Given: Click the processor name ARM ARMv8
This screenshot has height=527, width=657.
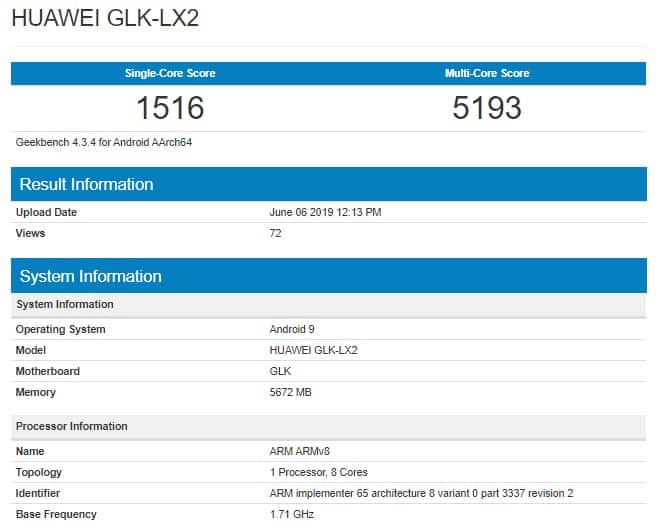Looking at the screenshot, I should click(x=298, y=451).
